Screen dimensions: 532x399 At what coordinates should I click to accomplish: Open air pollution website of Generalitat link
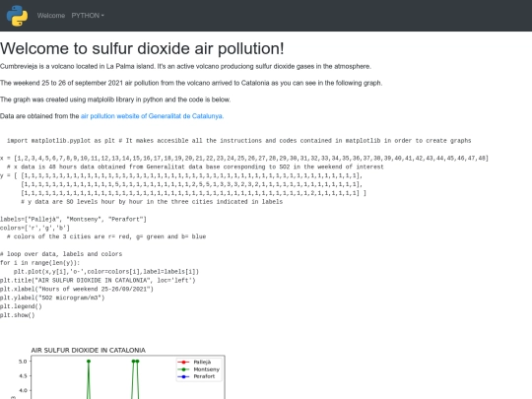click(152, 116)
